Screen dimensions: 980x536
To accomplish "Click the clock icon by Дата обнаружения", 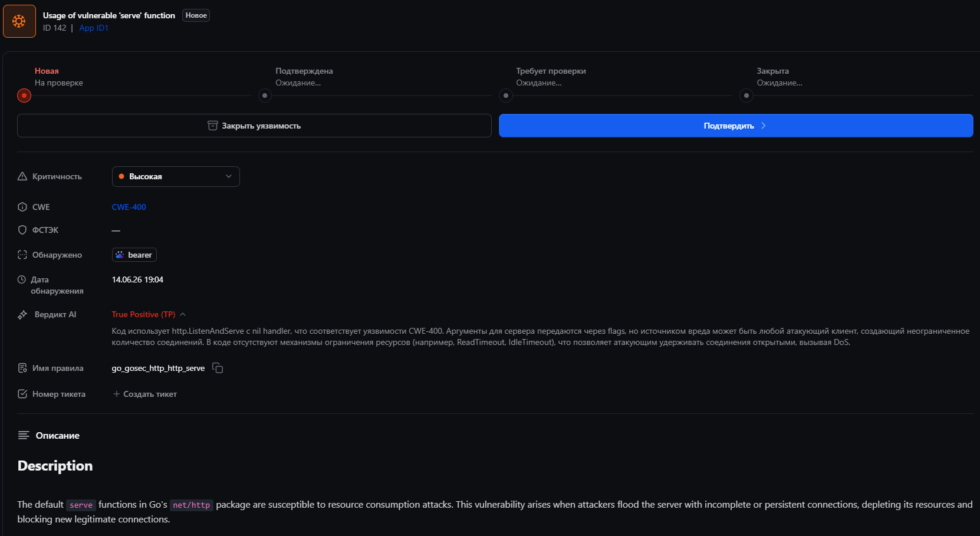I will point(22,279).
